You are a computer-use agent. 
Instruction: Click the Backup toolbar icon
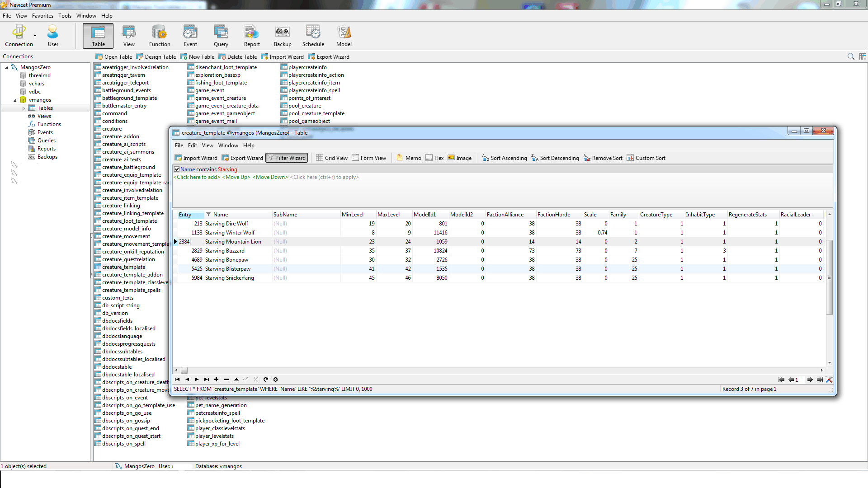click(283, 36)
